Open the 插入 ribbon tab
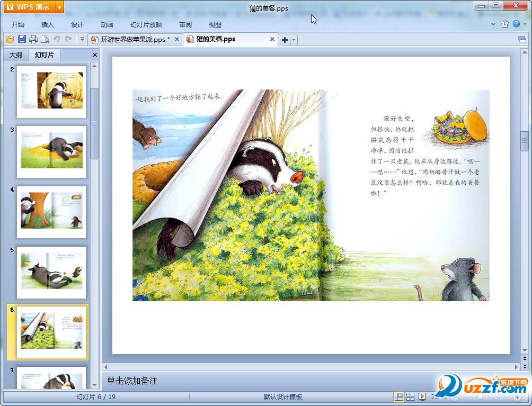Screen dimensions: 532x406 point(48,25)
